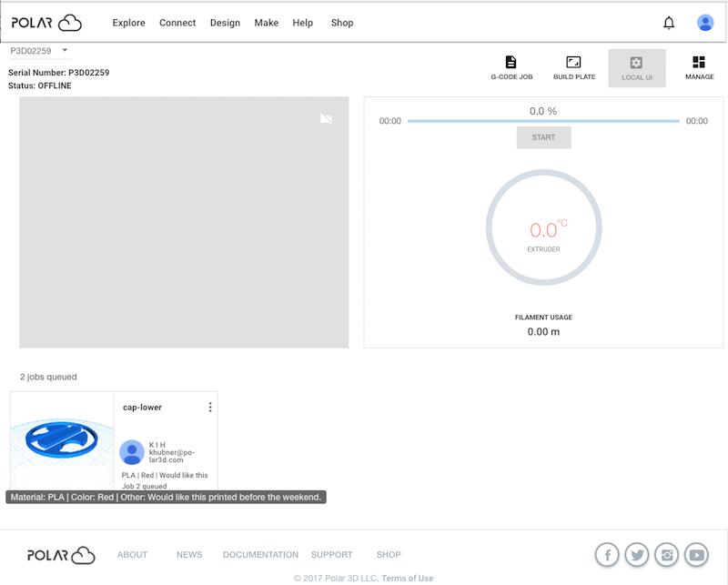Click the 0.0 % progress value
The width and height of the screenshot is (728, 585).
click(542, 111)
